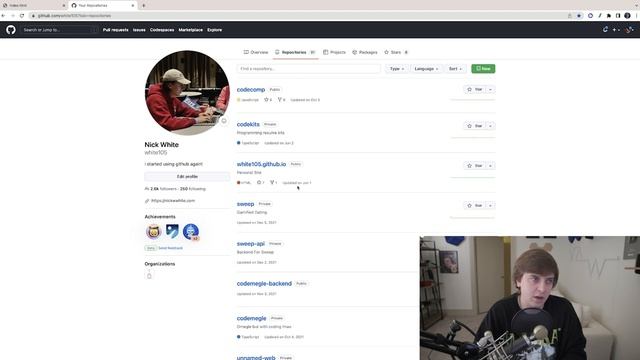Screen dimensions: 640x360
Task: Click the green New repository button
Action: pyautogui.click(x=483, y=69)
